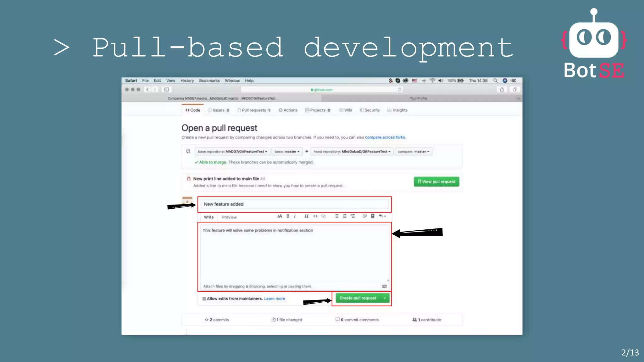Open the Security tab
644x362 pixels.
click(370, 110)
